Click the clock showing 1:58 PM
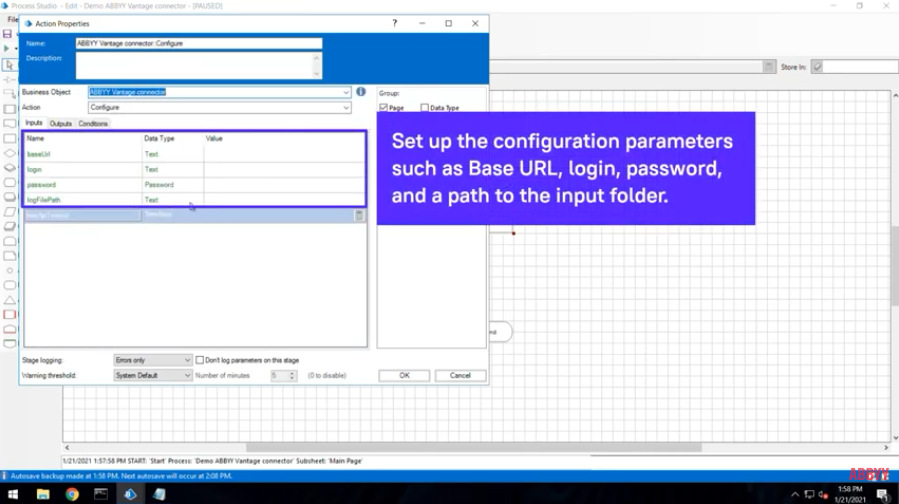The image size is (899, 504). (x=850, y=490)
